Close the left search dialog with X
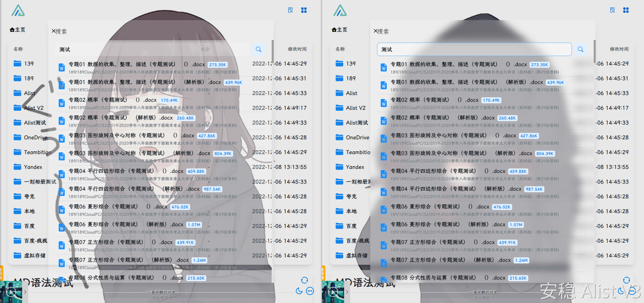 pyautogui.click(x=53, y=31)
